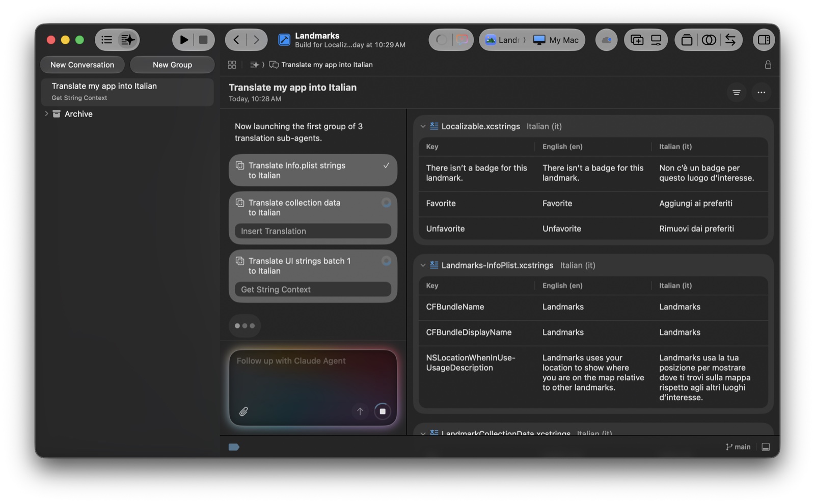Stop the agent with the square button

(383, 411)
